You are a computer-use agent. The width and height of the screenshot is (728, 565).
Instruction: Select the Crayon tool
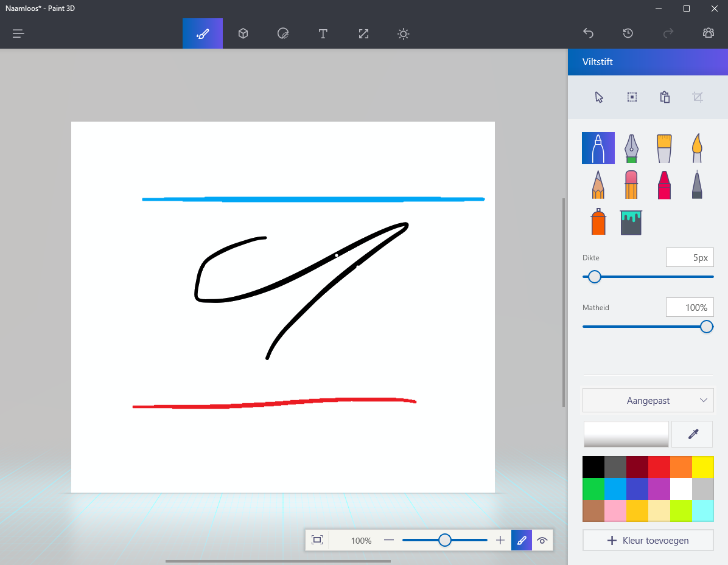[x=664, y=184]
